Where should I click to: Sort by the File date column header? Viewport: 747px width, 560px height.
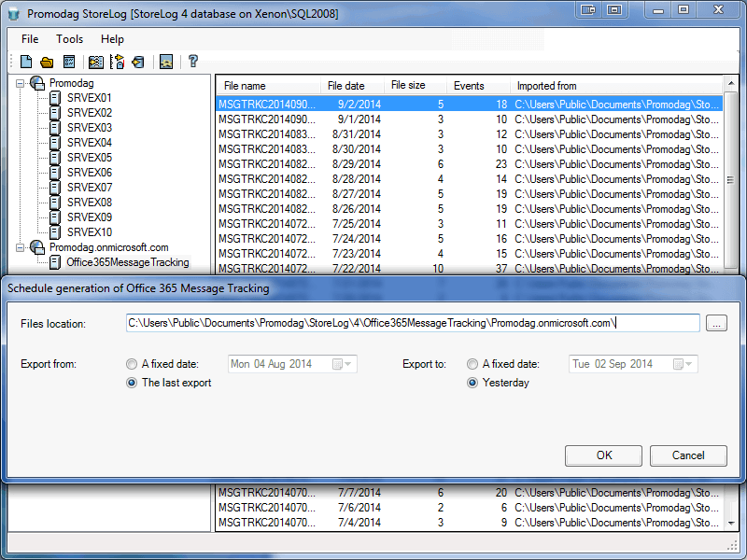coord(352,86)
